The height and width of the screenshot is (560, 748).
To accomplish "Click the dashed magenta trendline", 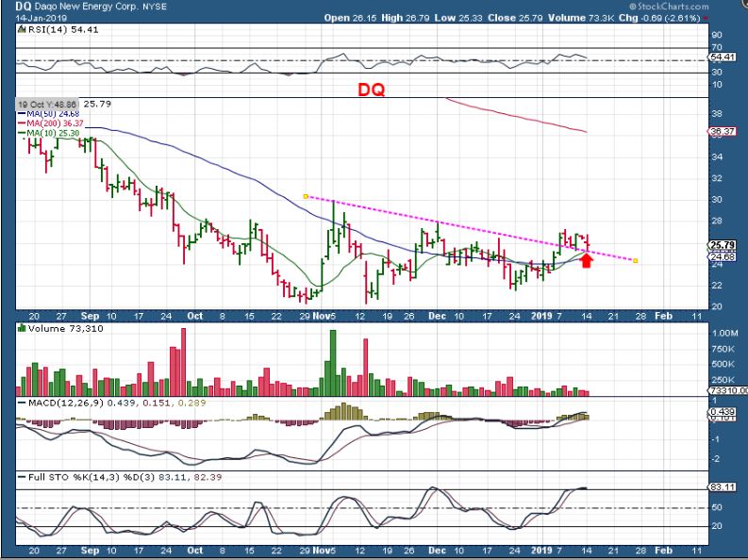I will coord(470,228).
